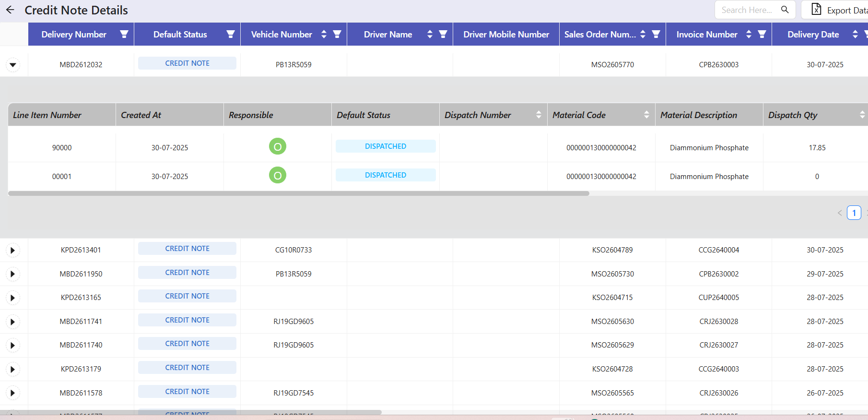Expand the MBD2611740 delivery row
868x420 pixels.
coord(13,345)
